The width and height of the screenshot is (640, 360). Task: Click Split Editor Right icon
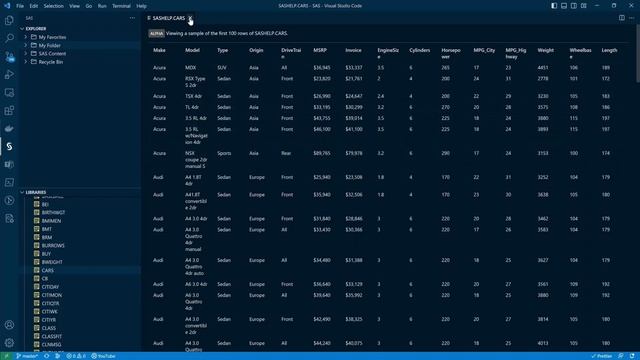coord(622,18)
